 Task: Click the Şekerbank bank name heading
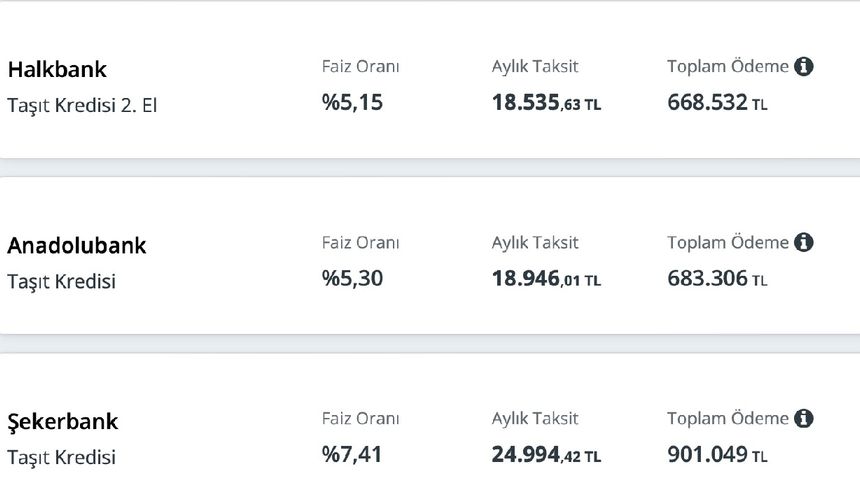[63, 422]
